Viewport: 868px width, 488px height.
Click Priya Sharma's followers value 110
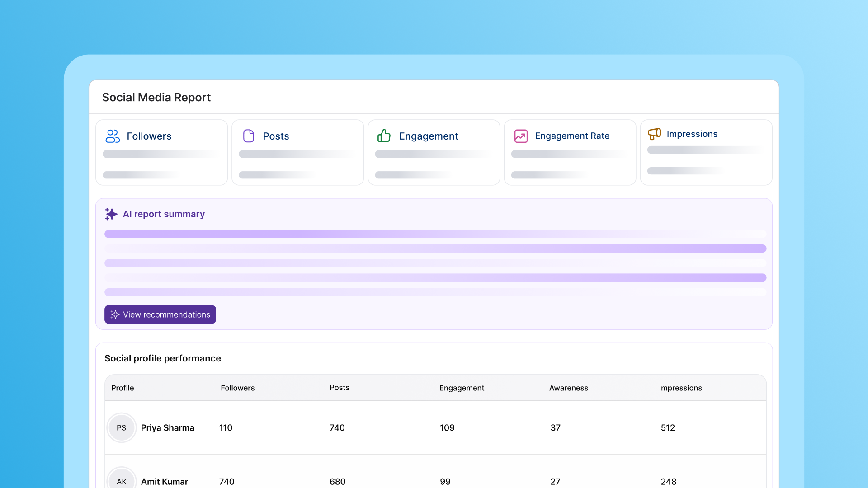[226, 428]
